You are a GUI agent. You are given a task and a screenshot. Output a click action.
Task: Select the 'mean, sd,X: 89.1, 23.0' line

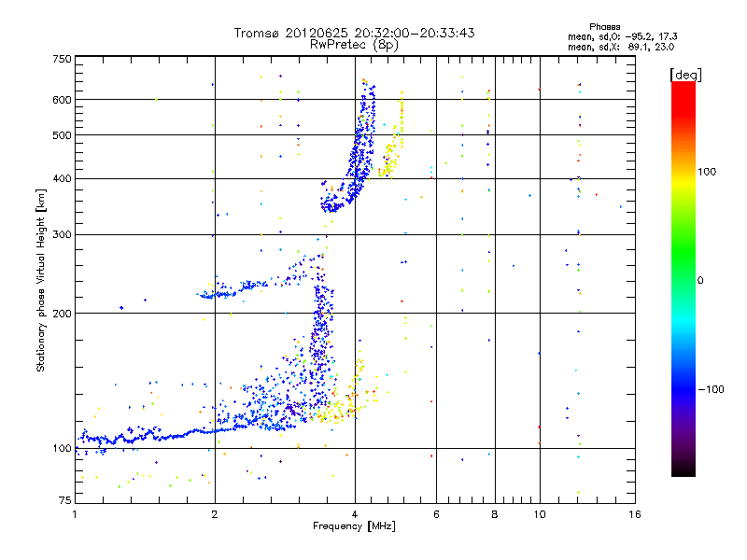click(x=621, y=47)
